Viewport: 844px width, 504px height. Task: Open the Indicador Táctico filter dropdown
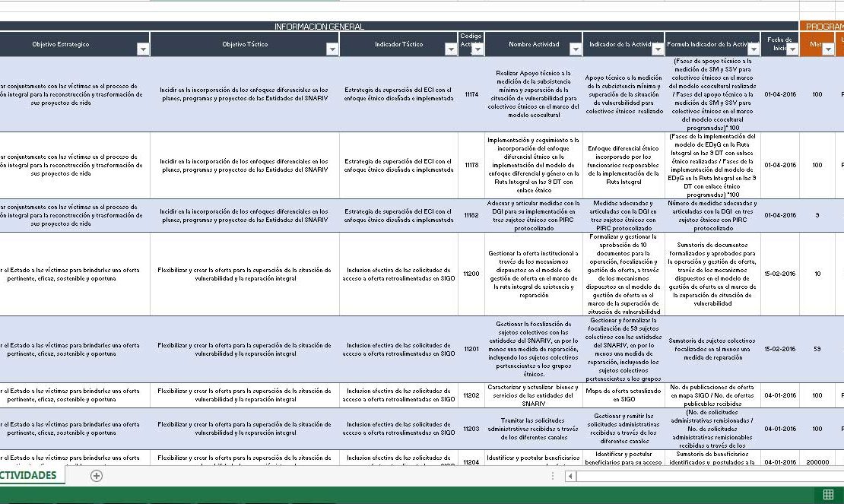(x=451, y=49)
